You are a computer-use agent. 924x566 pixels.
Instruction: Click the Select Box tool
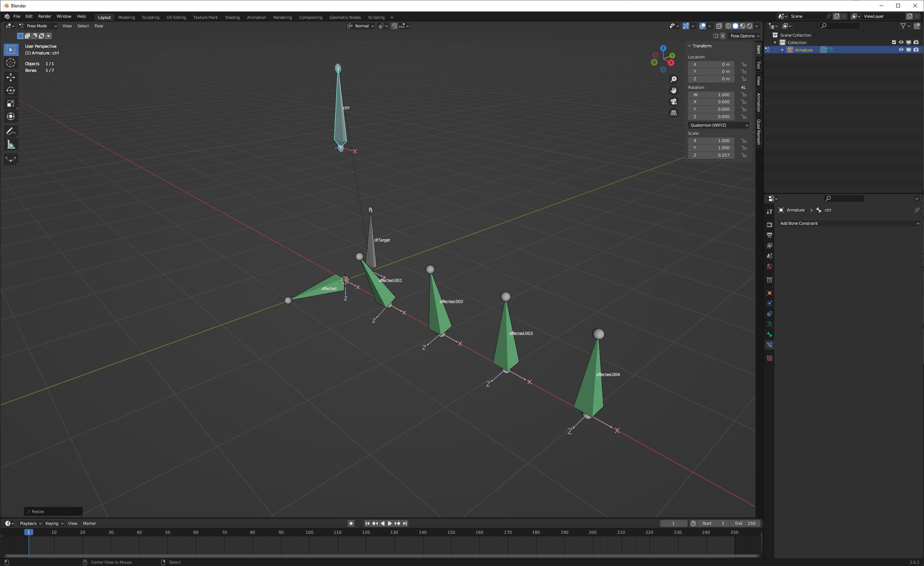click(11, 50)
